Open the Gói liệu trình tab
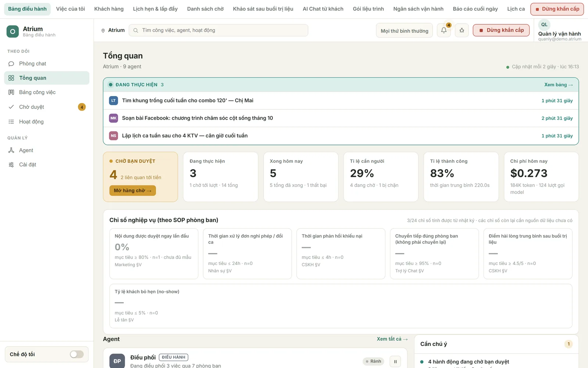Viewport: 588px width, 368px height. [368, 9]
